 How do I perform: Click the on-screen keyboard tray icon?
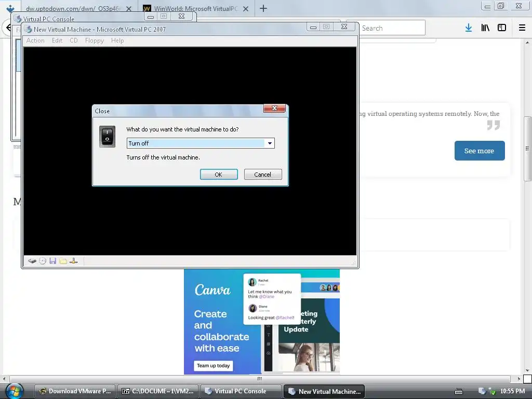tap(459, 392)
